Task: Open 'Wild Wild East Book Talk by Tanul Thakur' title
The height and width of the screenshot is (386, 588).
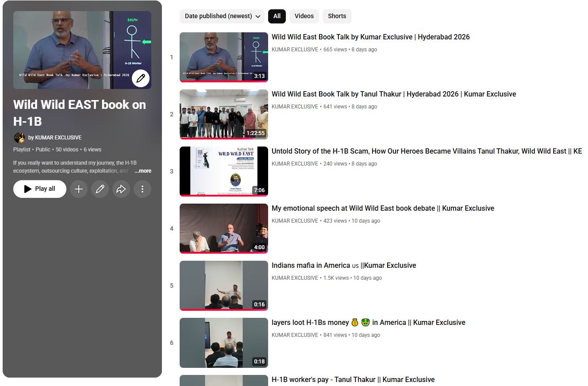Action: coord(394,94)
